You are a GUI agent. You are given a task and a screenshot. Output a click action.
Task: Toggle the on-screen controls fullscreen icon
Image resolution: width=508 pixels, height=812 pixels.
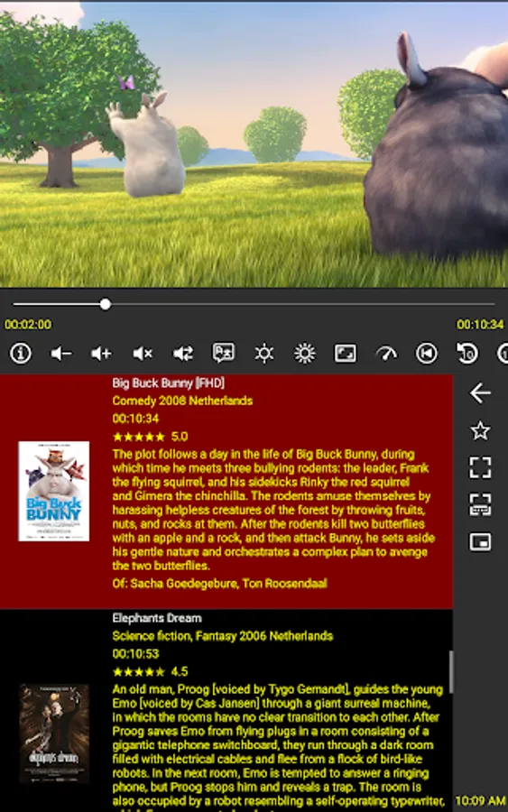point(480,504)
